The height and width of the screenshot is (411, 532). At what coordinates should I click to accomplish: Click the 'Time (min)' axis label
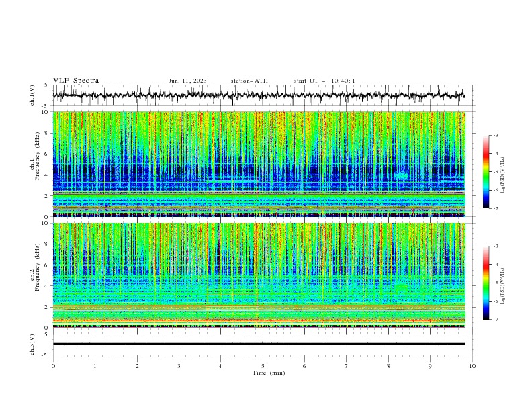(269, 373)
